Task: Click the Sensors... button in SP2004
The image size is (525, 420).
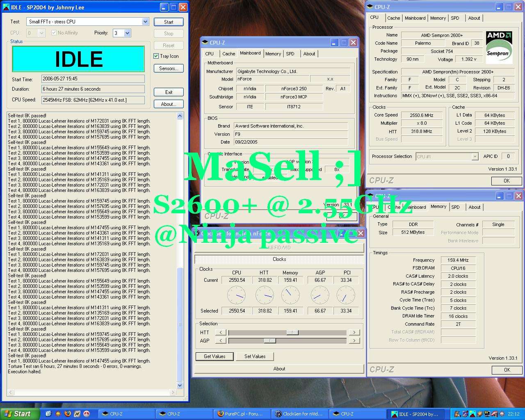Action: 169,68
